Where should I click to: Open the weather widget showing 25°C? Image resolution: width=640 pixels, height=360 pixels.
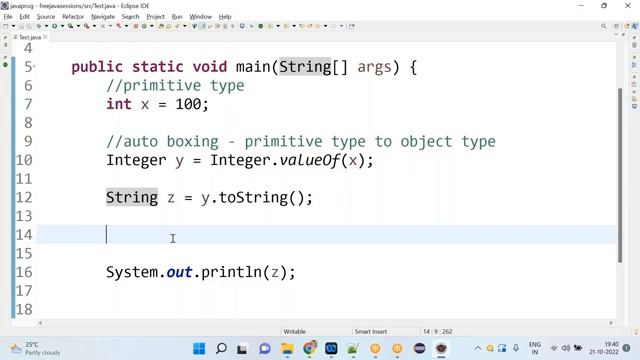[x=36, y=349]
